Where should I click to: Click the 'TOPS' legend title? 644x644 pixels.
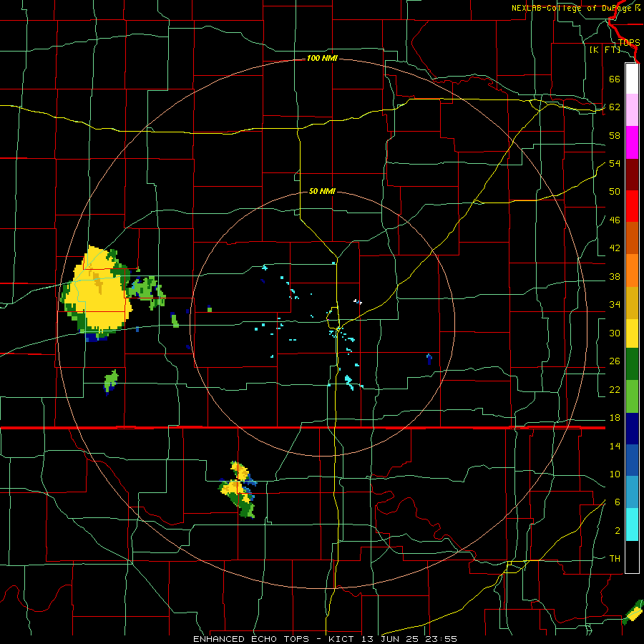click(x=629, y=43)
